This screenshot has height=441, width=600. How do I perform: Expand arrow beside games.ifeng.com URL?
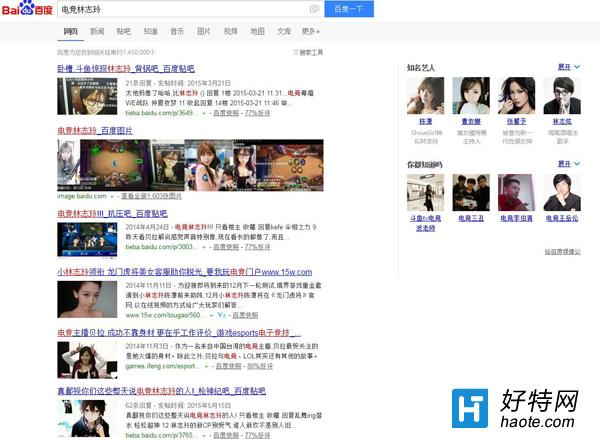[207, 366]
